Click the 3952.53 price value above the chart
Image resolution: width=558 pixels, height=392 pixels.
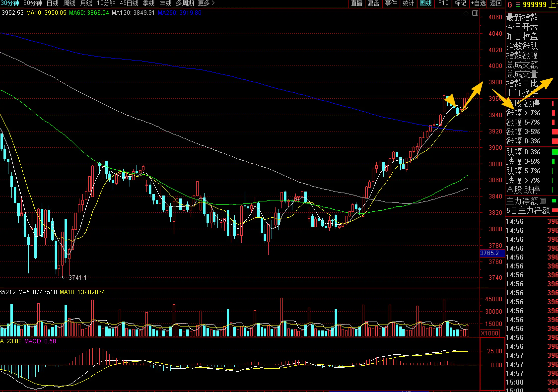point(13,13)
